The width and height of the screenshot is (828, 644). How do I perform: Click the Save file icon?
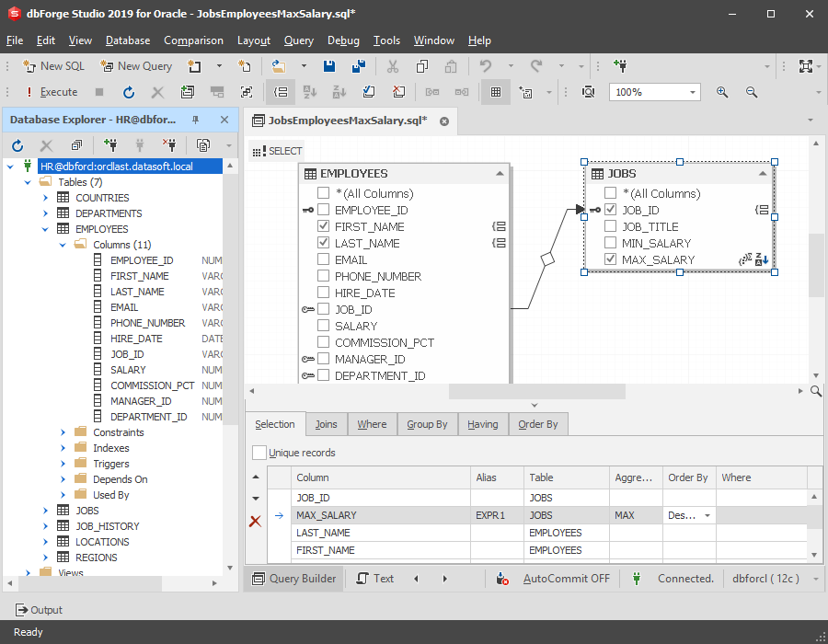click(x=329, y=66)
